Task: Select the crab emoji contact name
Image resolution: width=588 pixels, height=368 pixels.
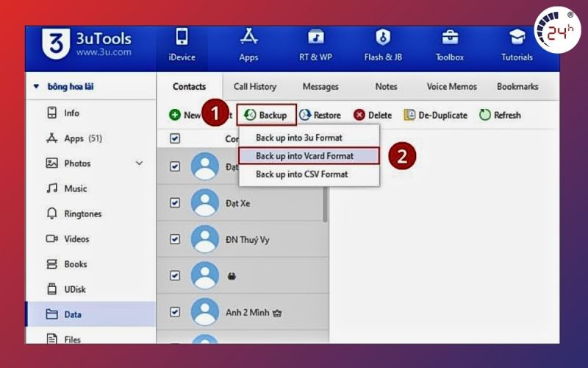Action: (x=232, y=277)
